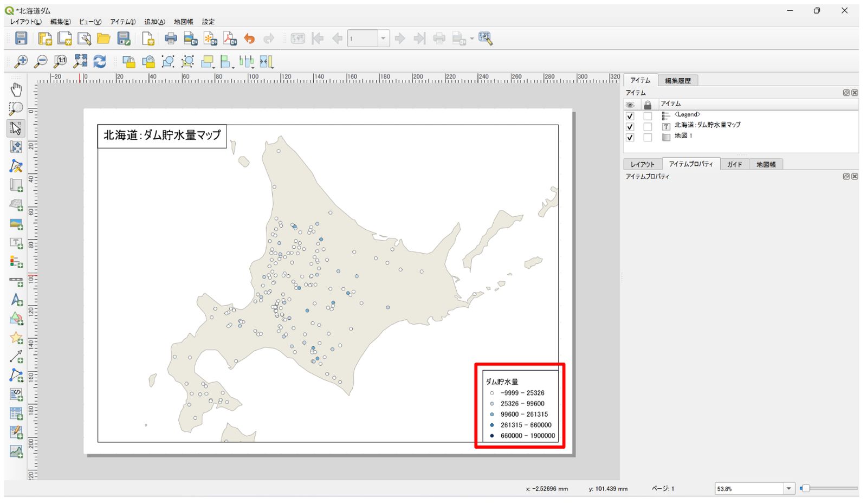Select the Add Arrow line tool

coord(16,357)
